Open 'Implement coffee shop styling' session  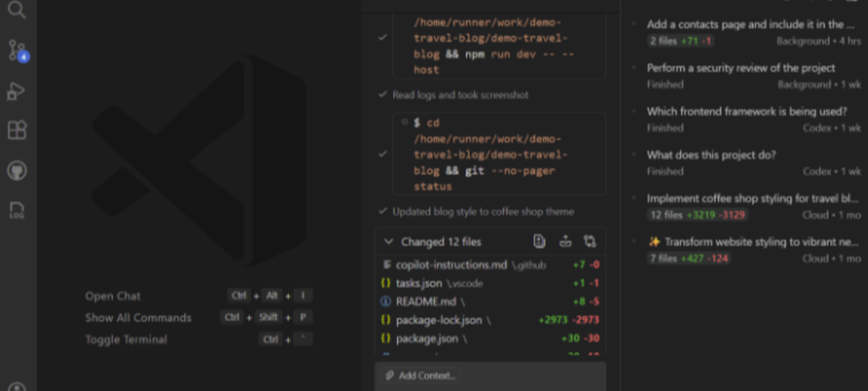752,198
